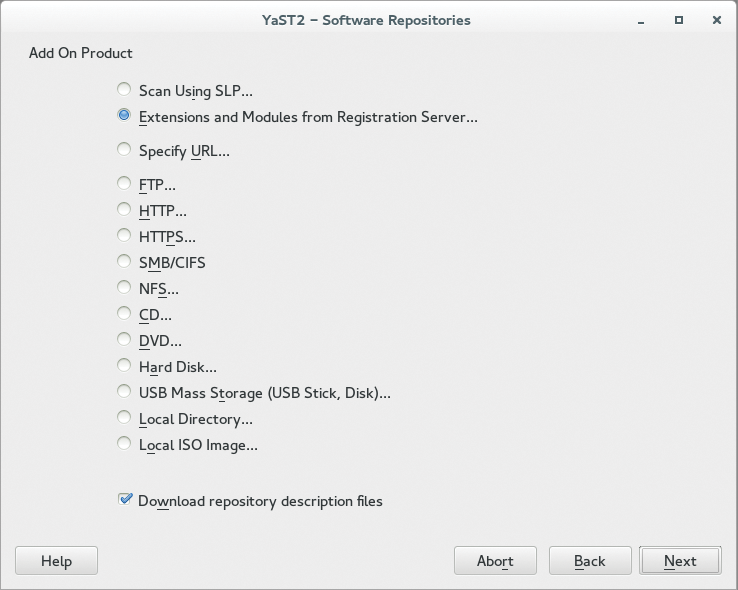Select the HTTP radio option

(x=124, y=210)
